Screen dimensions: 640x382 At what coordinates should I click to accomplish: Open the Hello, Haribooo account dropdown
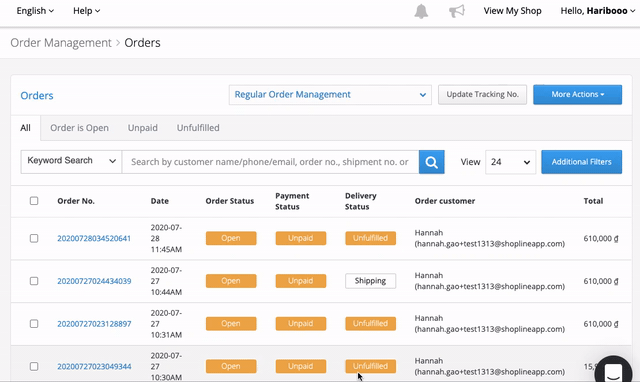(598, 11)
